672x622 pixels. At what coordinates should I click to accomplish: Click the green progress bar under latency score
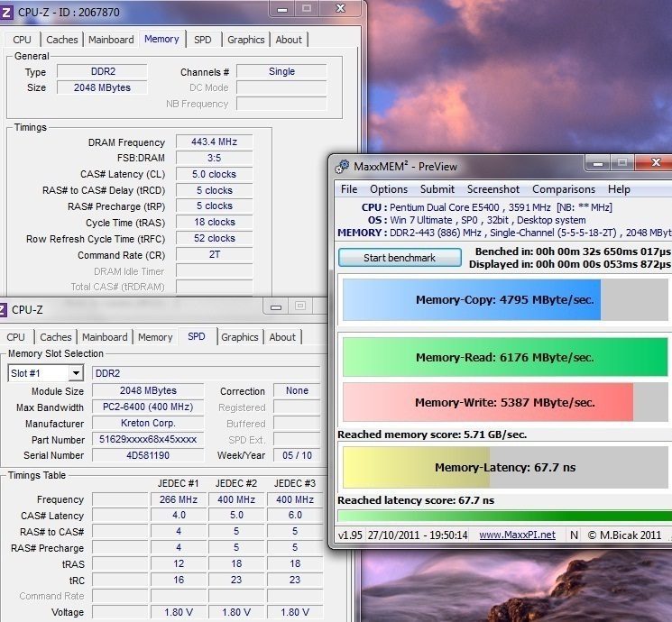pyautogui.click(x=505, y=516)
